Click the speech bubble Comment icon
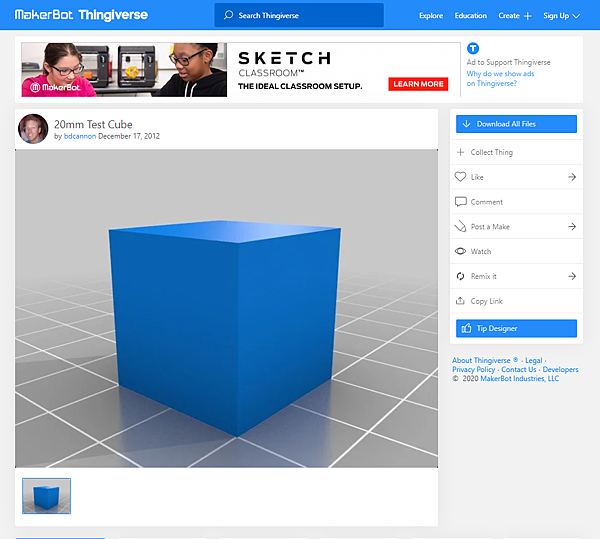 pos(461,202)
